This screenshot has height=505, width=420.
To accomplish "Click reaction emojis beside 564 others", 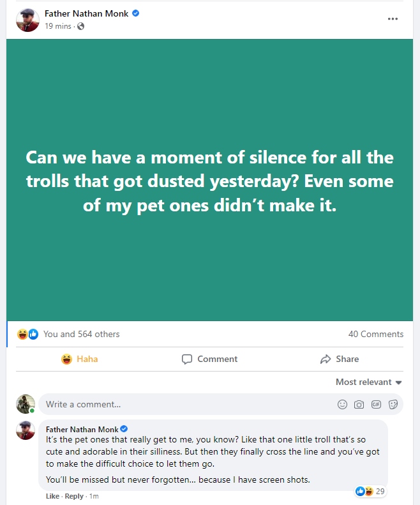I will (28, 334).
